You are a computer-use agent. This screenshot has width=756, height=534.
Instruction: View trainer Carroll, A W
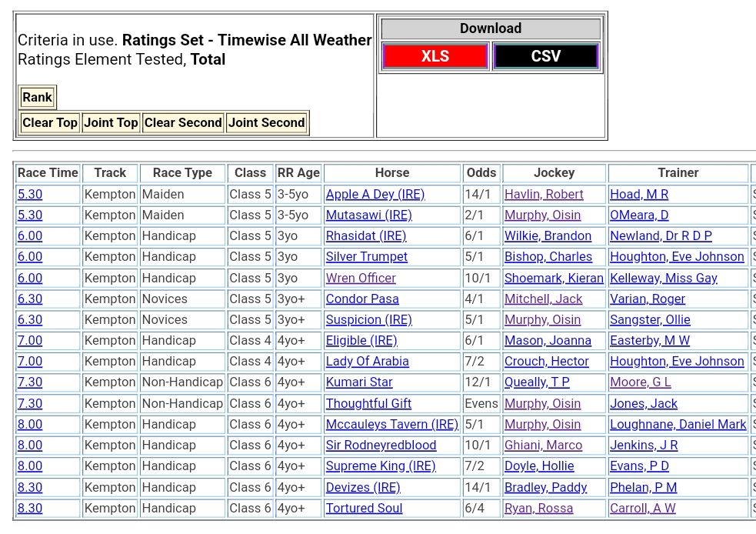tap(642, 509)
